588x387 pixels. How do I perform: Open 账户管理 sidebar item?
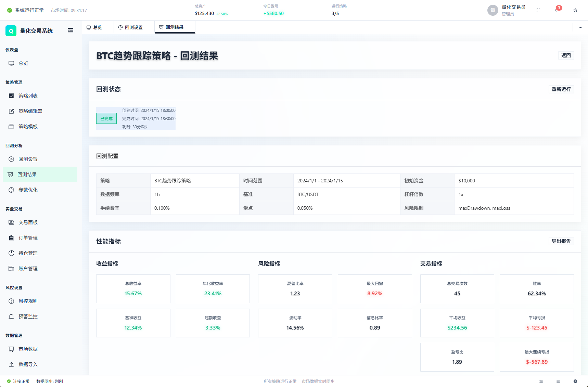(x=40, y=269)
